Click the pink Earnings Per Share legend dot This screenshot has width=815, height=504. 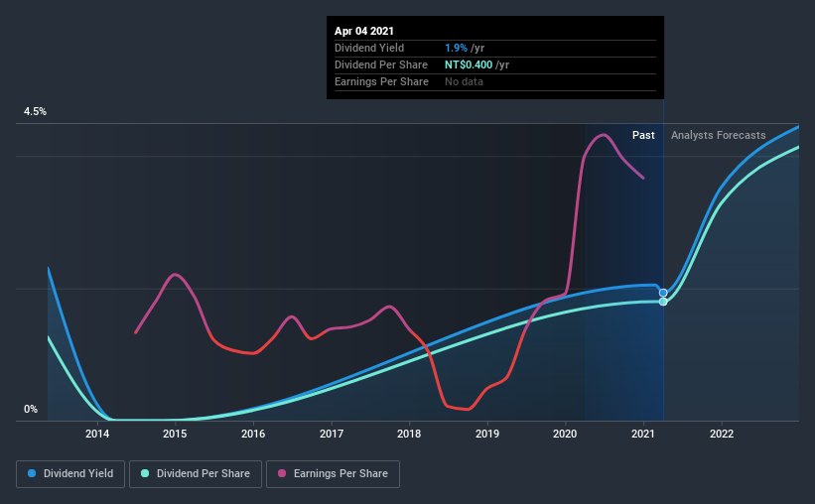[x=282, y=473]
